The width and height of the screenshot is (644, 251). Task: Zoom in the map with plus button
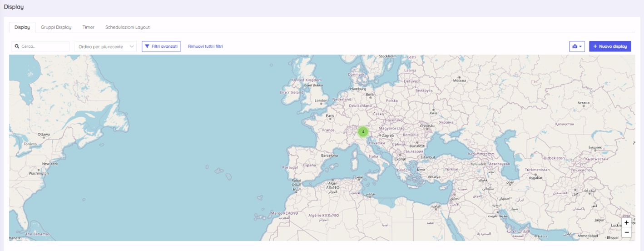(x=626, y=223)
